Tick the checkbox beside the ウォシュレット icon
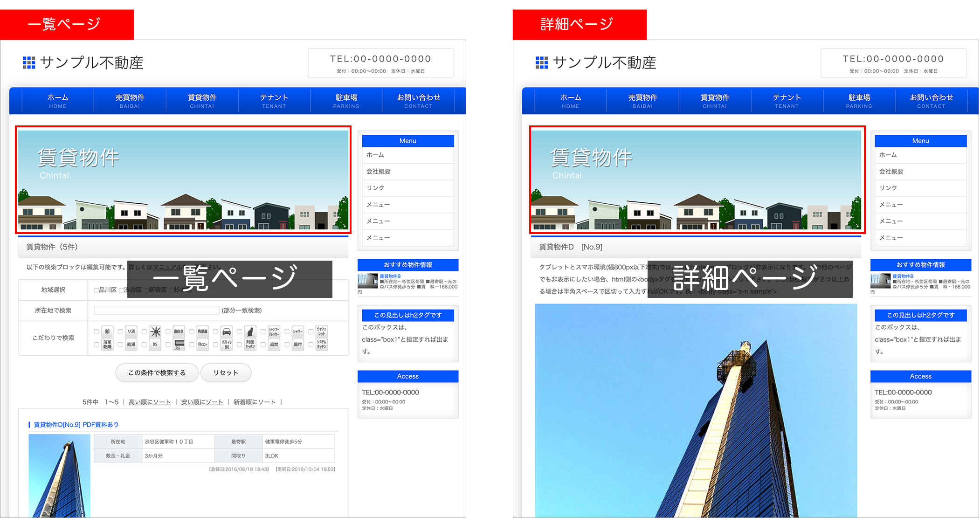 point(311,332)
